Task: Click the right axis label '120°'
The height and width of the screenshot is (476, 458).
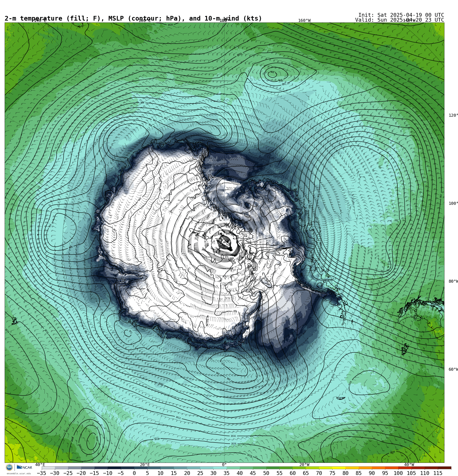Action: point(453,115)
